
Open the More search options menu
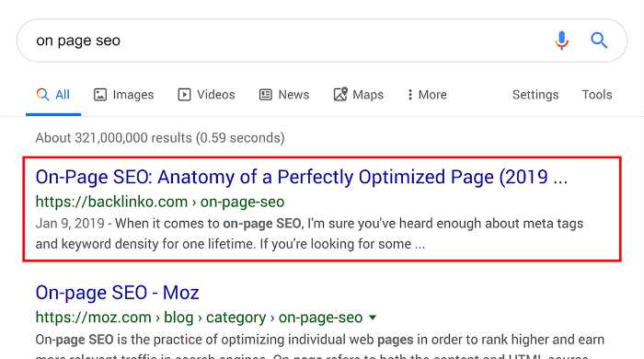click(x=427, y=95)
